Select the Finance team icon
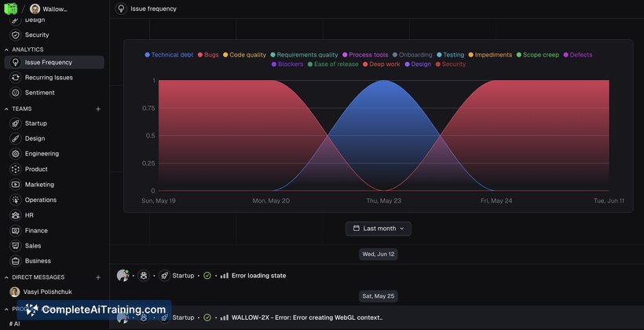The width and height of the screenshot is (644, 330). [16, 230]
